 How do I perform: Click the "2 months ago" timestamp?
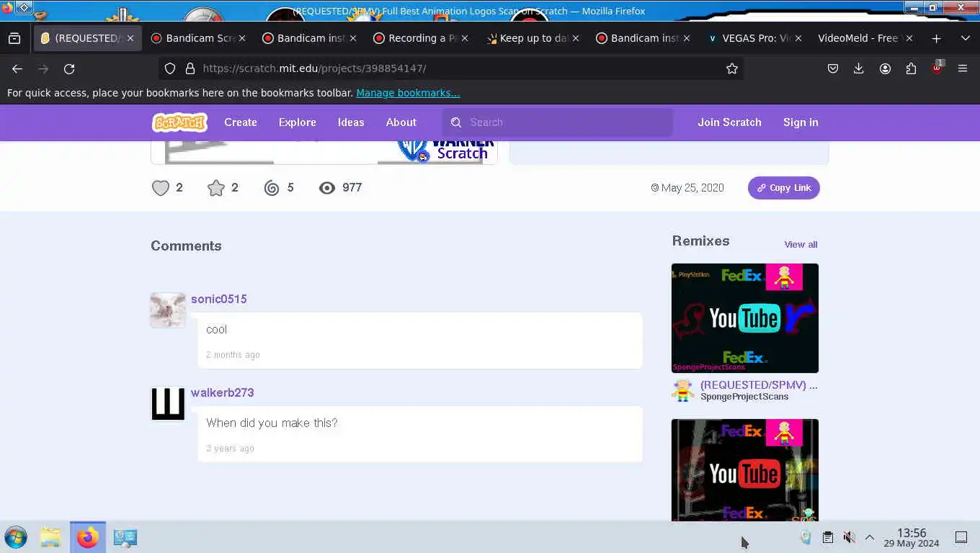(x=233, y=355)
